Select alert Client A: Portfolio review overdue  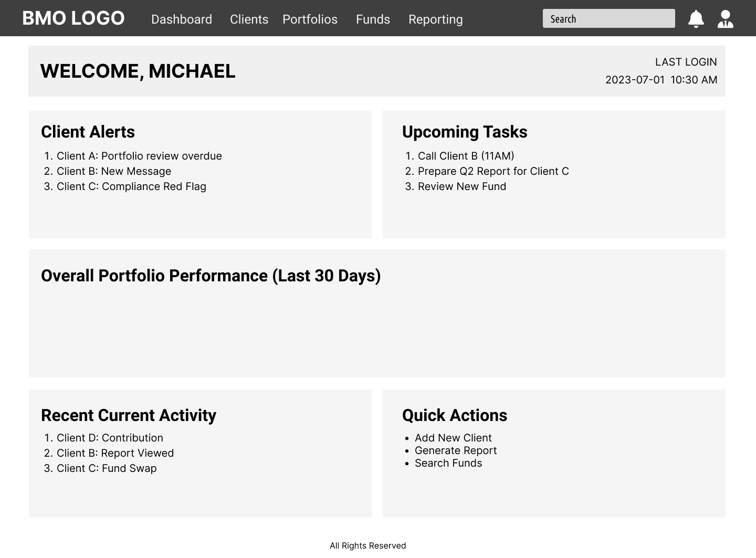[x=139, y=156]
